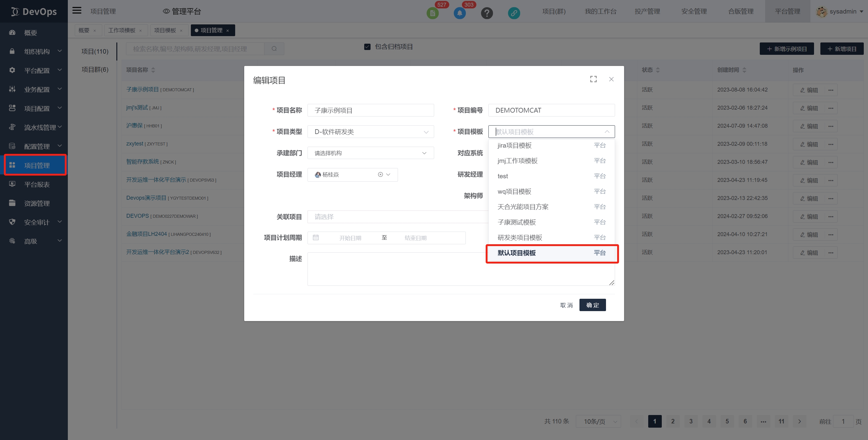
Task: Click the hamburger menu collapse icon
Action: tap(77, 11)
